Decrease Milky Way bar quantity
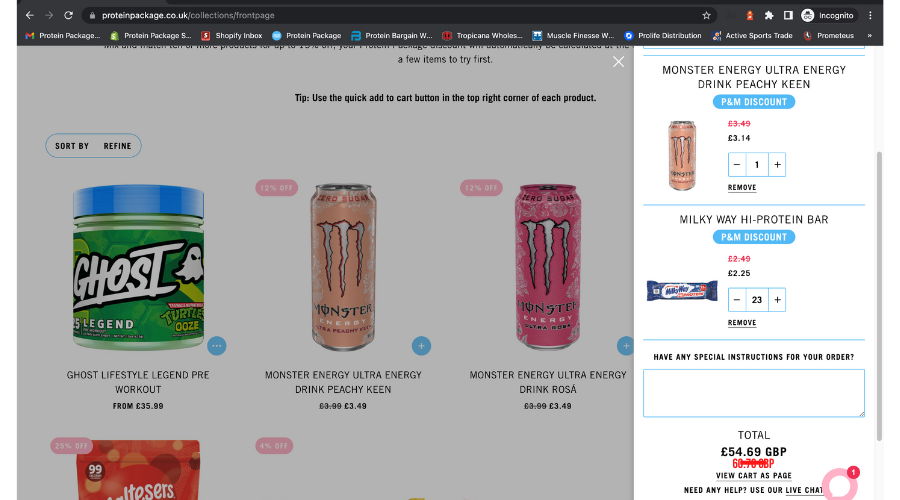 [x=737, y=300]
